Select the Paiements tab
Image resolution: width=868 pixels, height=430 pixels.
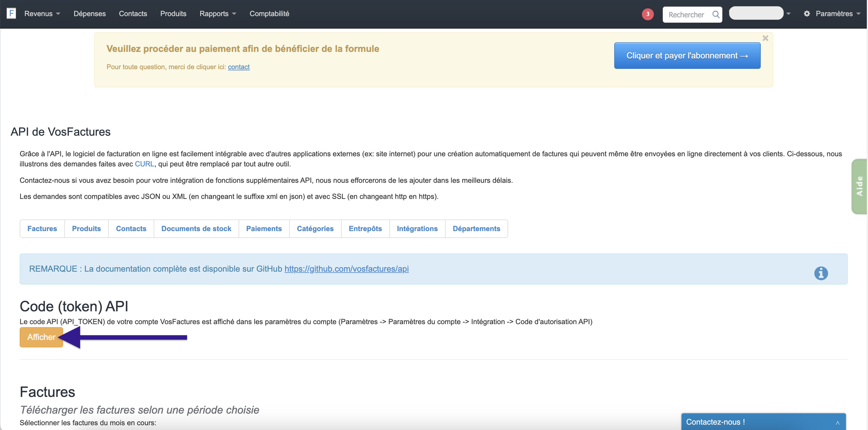coord(264,229)
